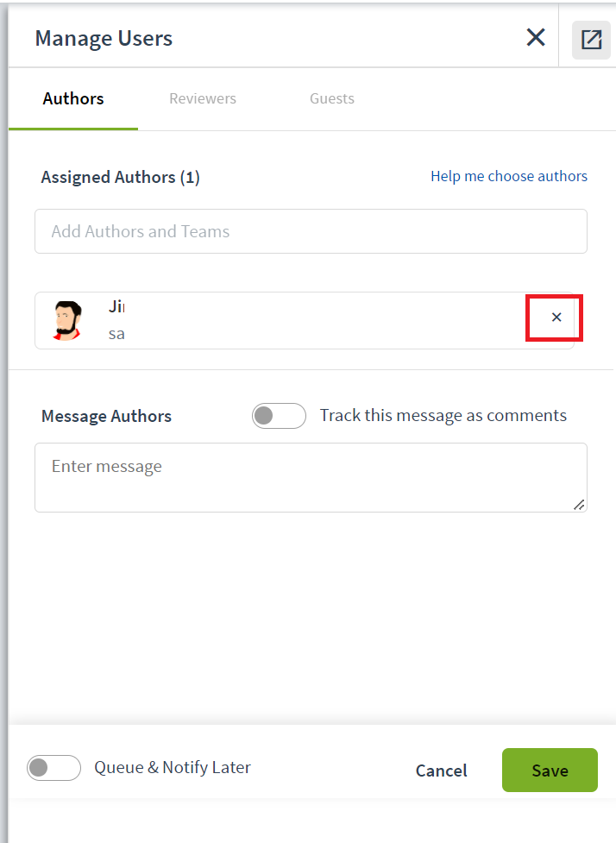Toggle Track this message as comments
This screenshot has width=616, height=843.
pos(279,416)
